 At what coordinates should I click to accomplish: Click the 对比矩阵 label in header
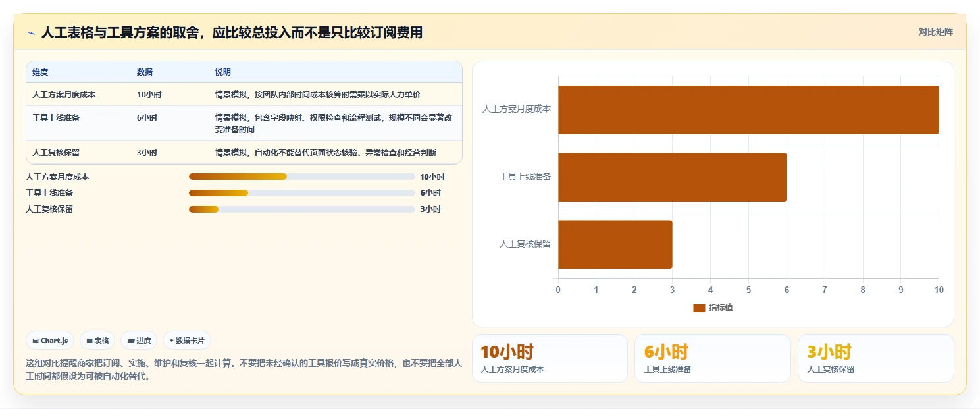click(x=935, y=32)
